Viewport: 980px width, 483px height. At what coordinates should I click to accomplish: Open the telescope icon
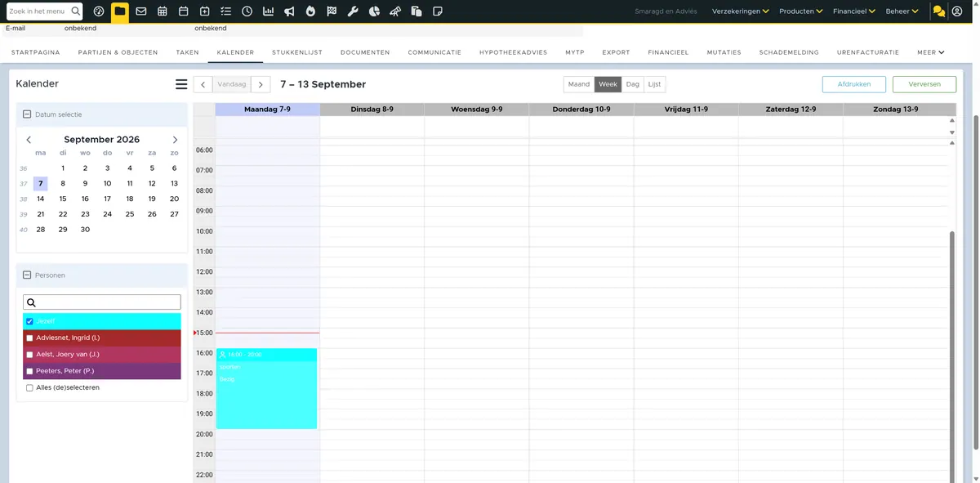click(x=395, y=11)
